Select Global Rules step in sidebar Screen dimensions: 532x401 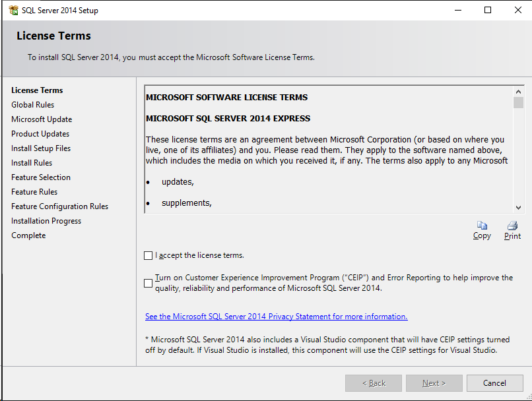tap(32, 105)
